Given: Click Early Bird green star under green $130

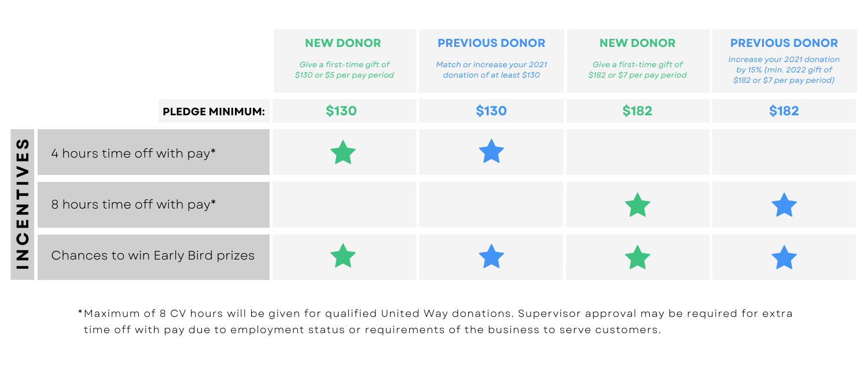Looking at the screenshot, I should [x=343, y=256].
